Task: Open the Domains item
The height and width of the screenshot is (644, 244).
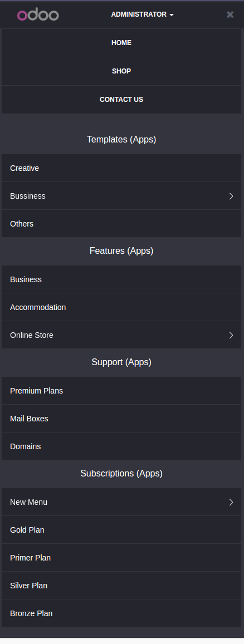Action: (121, 446)
